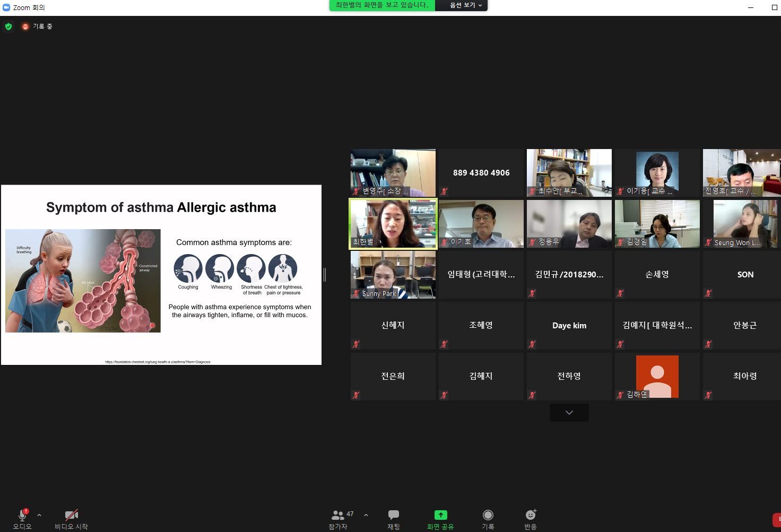Click the shared asthma symptoms slide
Screen dimensions: 781x532
point(161,275)
